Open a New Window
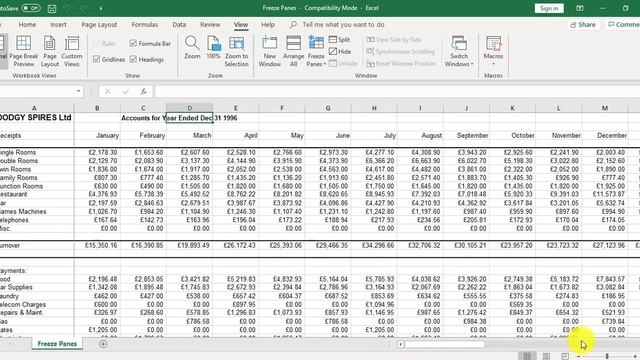The image size is (640, 360). point(269,51)
